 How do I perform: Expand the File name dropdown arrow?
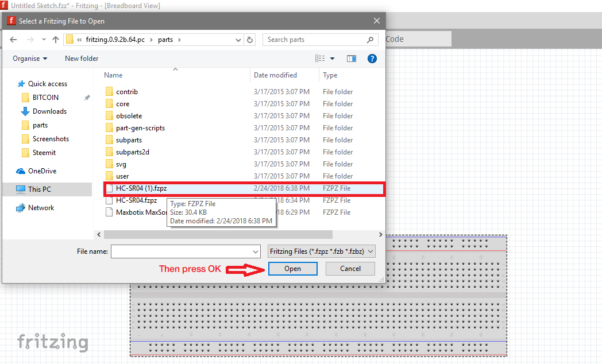tap(256, 251)
